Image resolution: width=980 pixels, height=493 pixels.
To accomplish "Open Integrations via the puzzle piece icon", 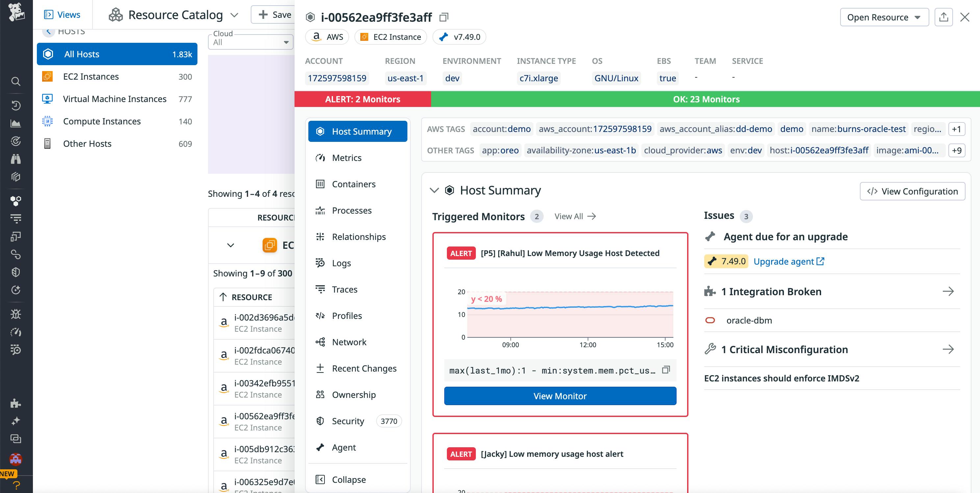I will point(15,403).
